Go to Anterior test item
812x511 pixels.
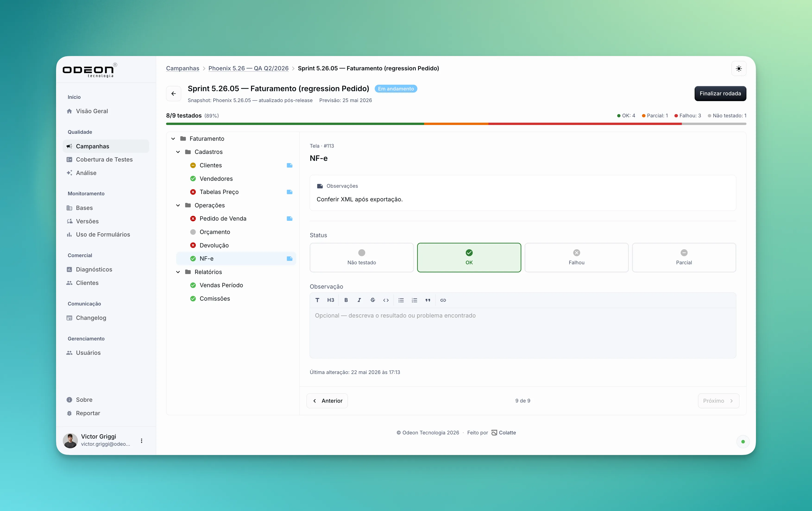[327, 401]
